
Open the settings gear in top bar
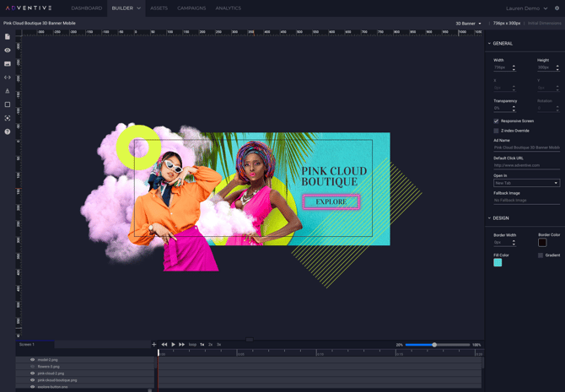[x=557, y=8]
